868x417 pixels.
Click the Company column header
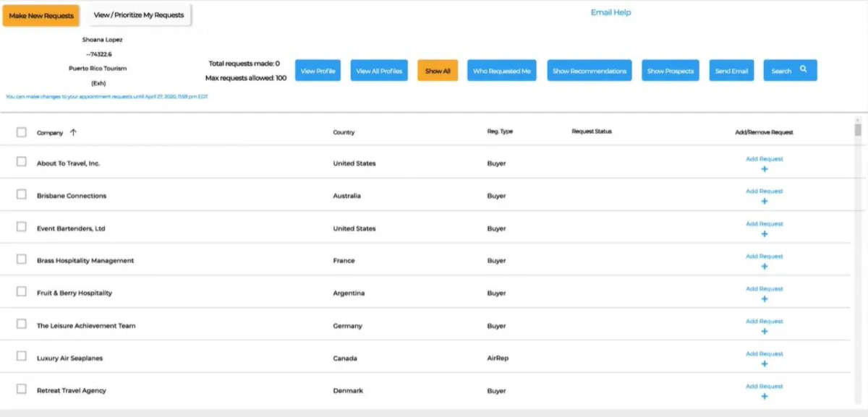[x=50, y=133]
